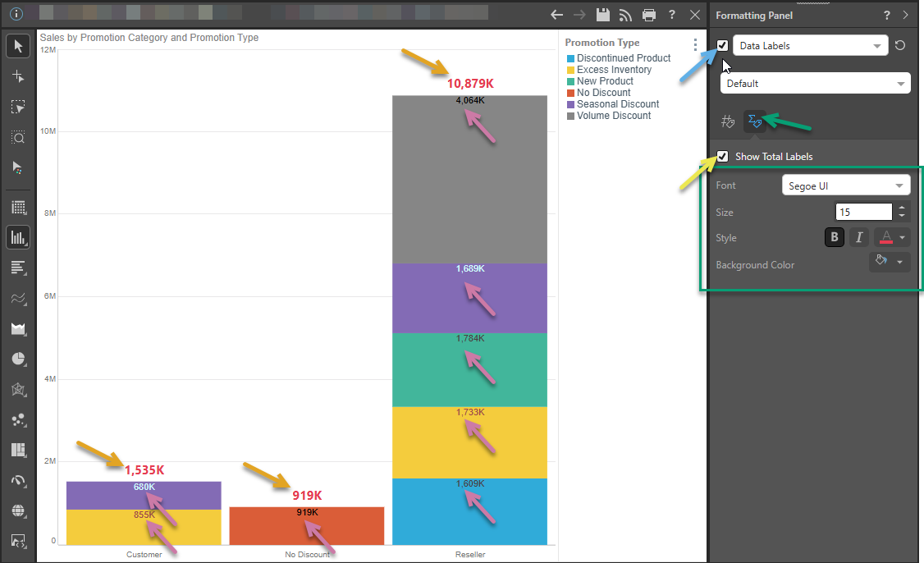924x563 pixels.
Task: Expand the Data Labels selection dropdown
Action: tap(809, 46)
